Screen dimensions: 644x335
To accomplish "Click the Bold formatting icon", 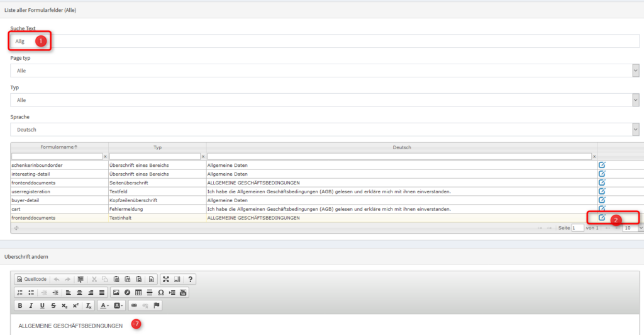I will pyautogui.click(x=20, y=305).
